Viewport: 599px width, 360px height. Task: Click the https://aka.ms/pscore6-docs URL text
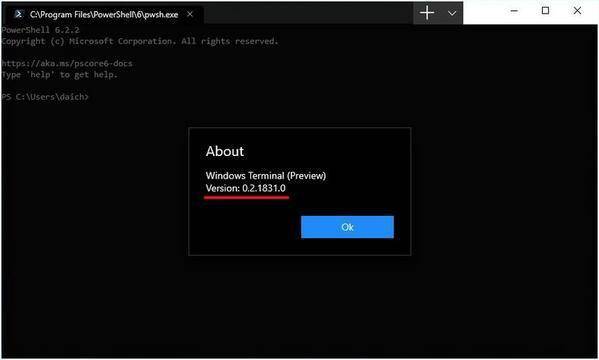click(67, 63)
